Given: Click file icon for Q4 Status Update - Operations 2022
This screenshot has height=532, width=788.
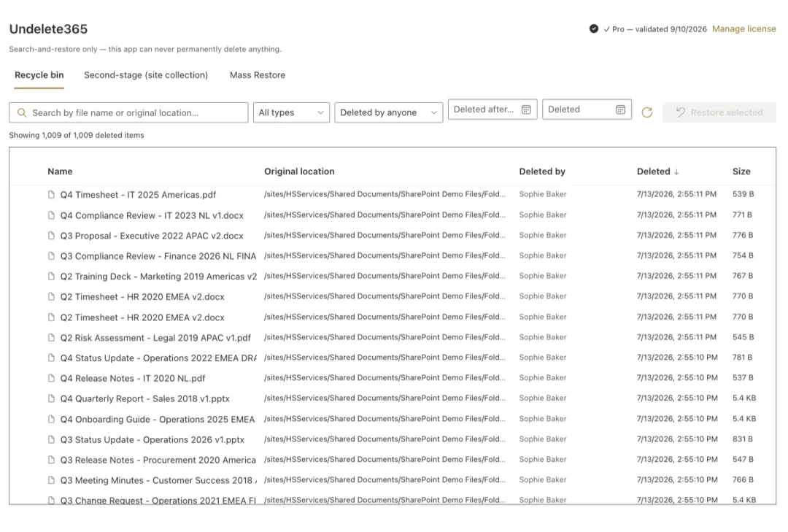Looking at the screenshot, I should [x=51, y=358].
